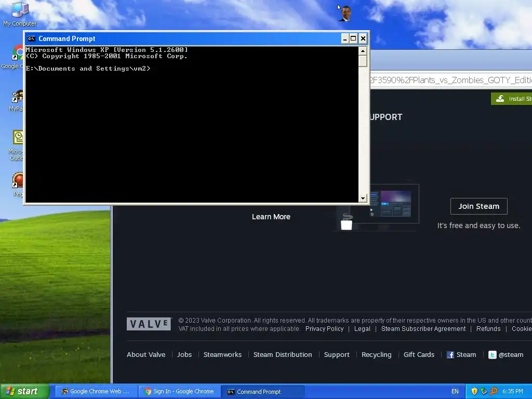Image resolution: width=532 pixels, height=399 pixels.
Task: Click Command Prompt window title text
Action: (x=67, y=38)
